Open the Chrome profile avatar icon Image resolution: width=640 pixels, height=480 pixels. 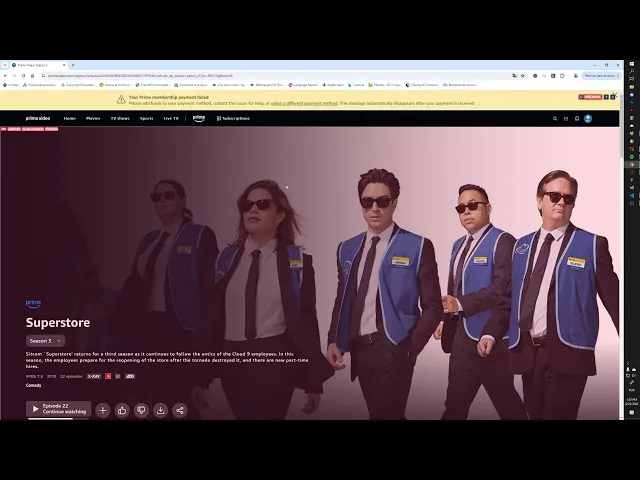576,76
